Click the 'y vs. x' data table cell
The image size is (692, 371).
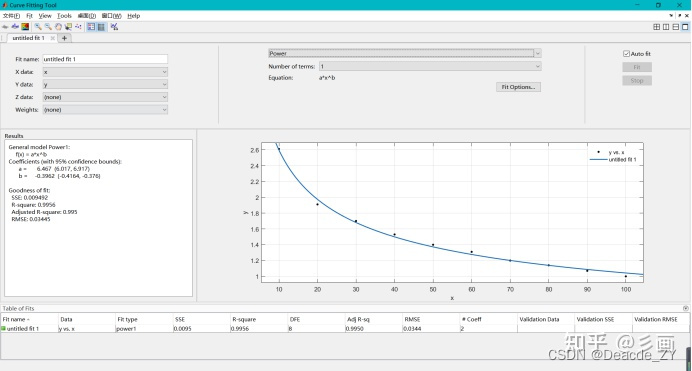point(86,329)
